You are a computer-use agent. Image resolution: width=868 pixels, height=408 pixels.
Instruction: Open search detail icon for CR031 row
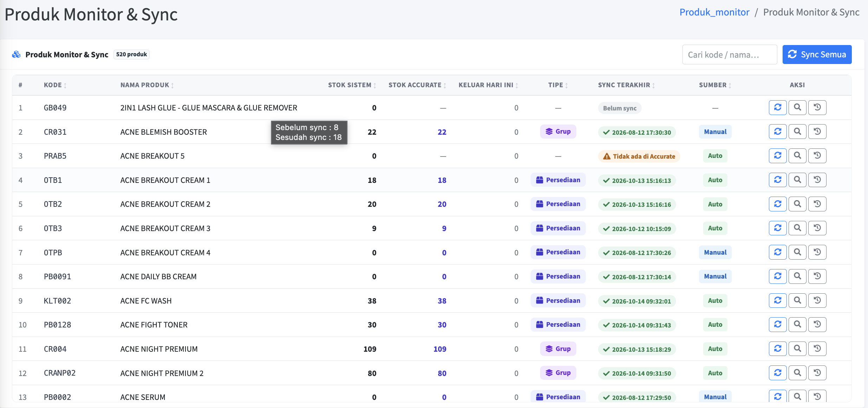pyautogui.click(x=797, y=132)
